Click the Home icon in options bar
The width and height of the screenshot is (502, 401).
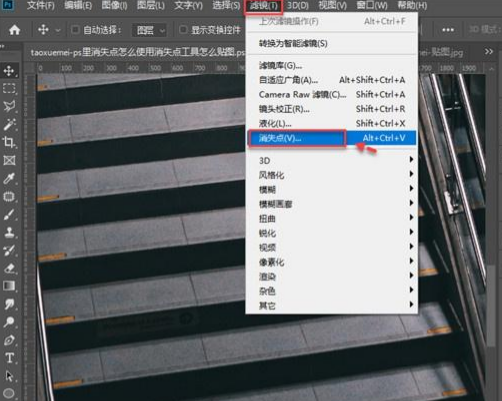coord(14,30)
